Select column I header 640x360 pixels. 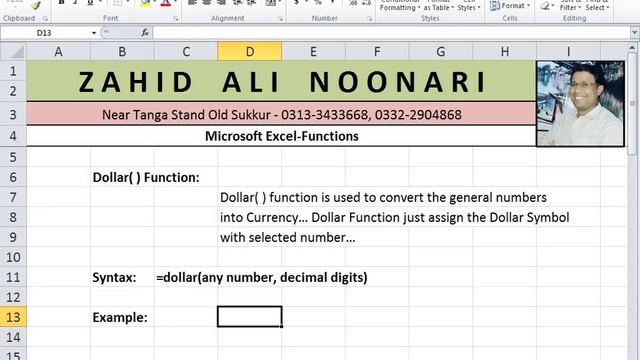(x=569, y=52)
